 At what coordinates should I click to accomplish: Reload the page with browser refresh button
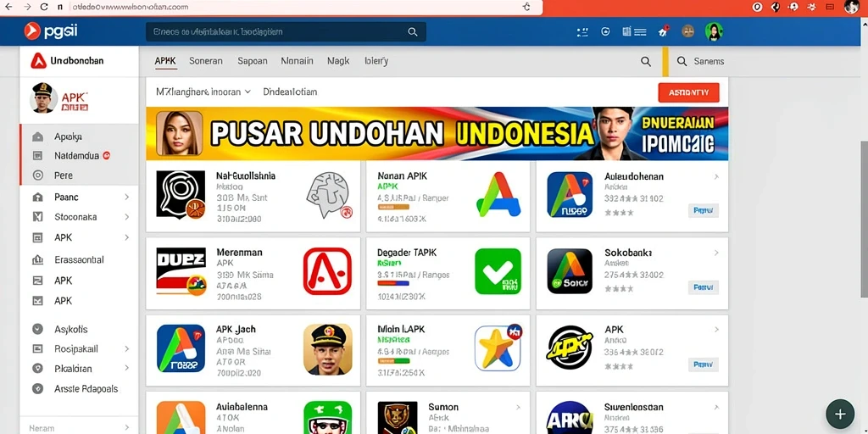[x=44, y=7]
